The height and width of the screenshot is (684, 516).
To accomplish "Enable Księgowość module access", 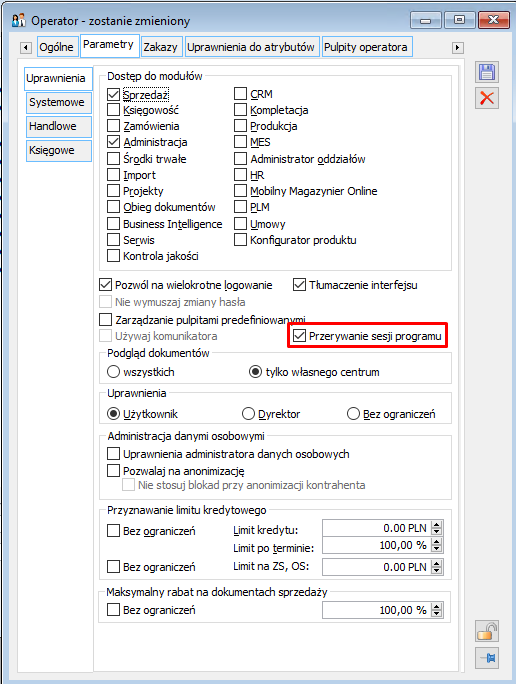I will point(113,109).
